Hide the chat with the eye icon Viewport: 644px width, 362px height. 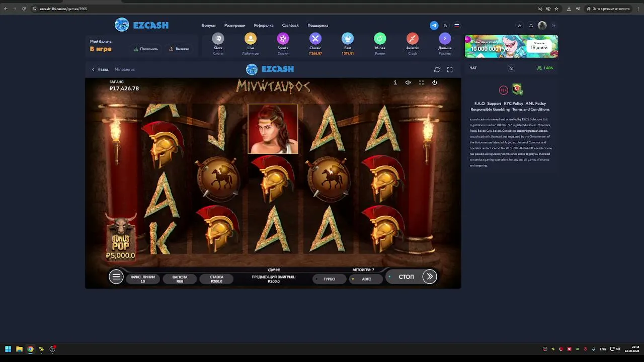511,68
